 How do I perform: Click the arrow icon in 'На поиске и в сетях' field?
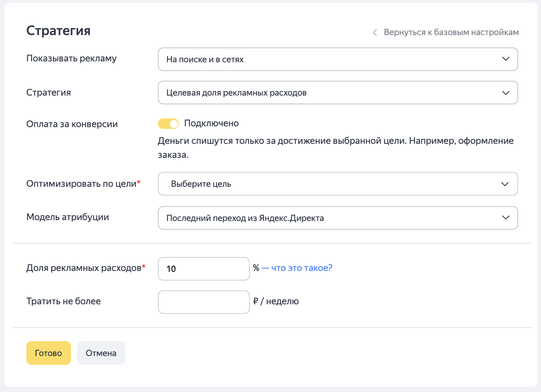point(505,59)
